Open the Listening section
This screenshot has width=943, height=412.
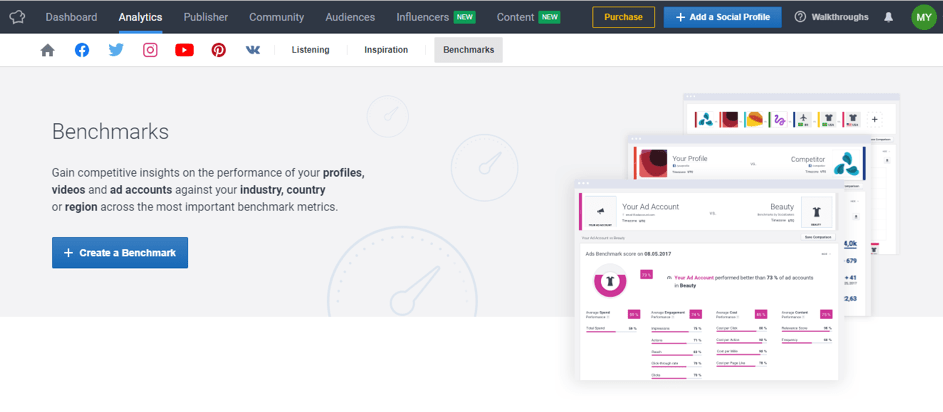pyautogui.click(x=310, y=50)
